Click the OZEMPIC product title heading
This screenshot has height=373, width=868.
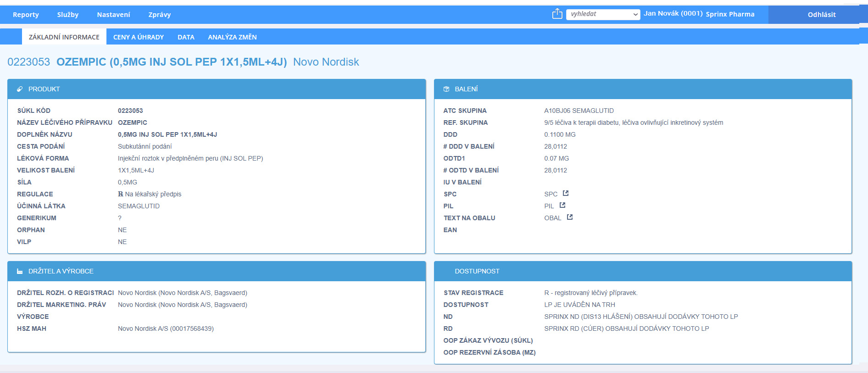pos(172,62)
